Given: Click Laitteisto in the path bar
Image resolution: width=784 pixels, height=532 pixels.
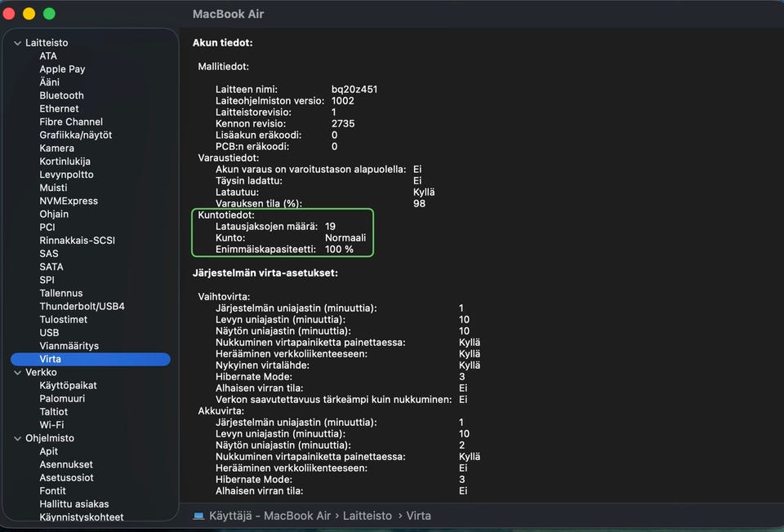Looking at the screenshot, I should (368, 516).
